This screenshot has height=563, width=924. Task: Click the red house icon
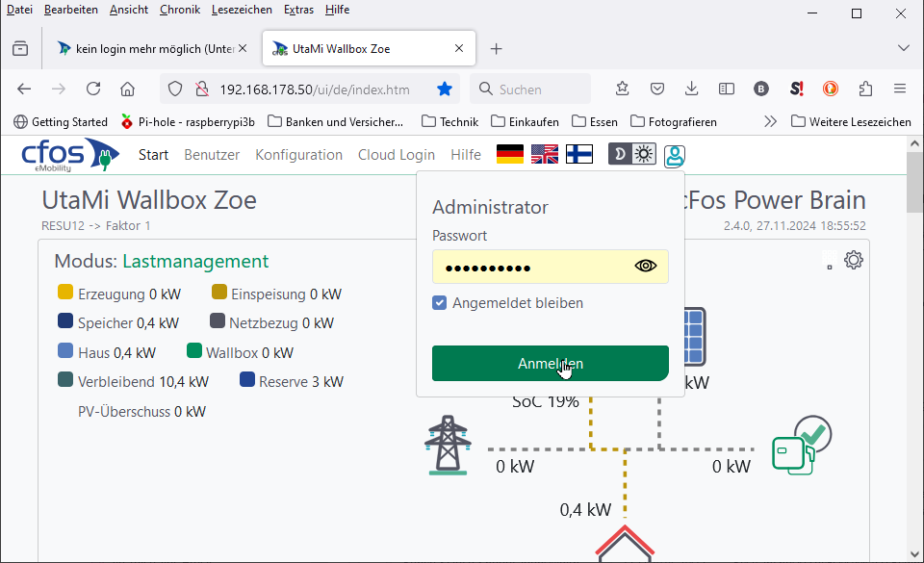click(x=625, y=543)
